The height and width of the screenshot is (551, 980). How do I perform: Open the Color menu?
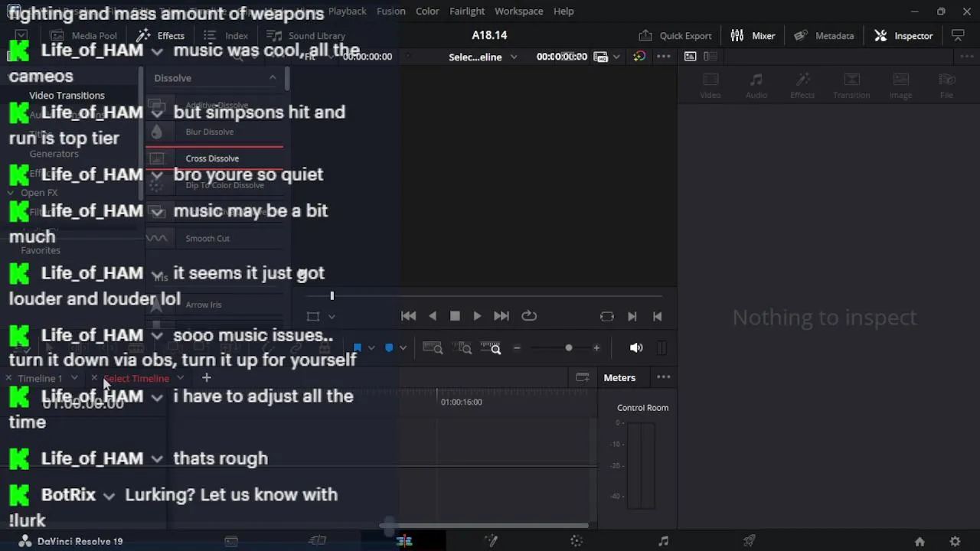[427, 11]
